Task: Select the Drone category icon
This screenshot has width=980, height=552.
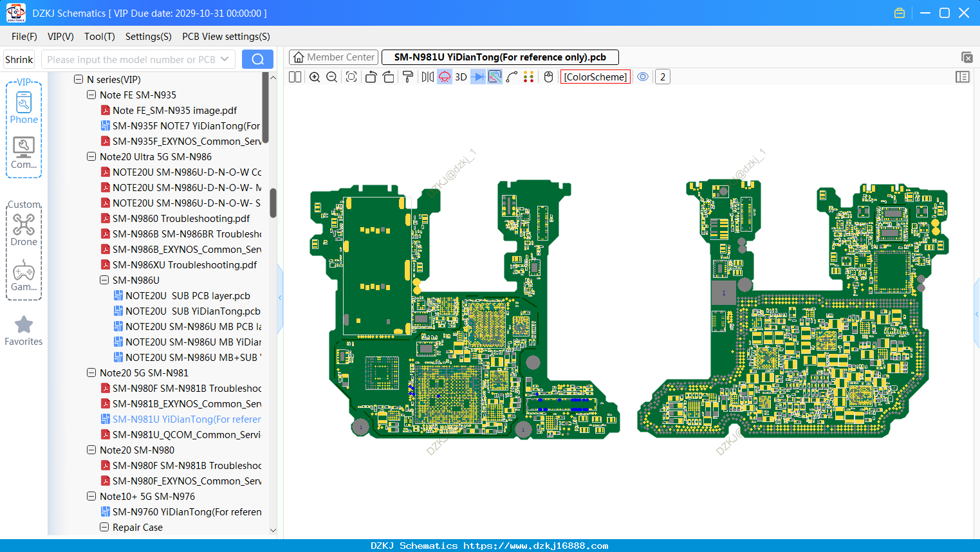Action: pyautogui.click(x=24, y=230)
